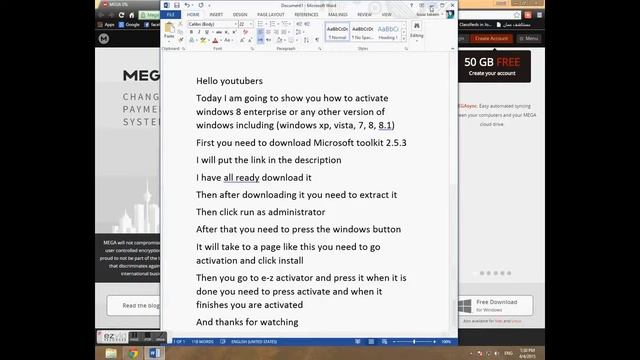Toggle align left
Image resolution: width=640 pixels, height=360 pixels.
[x=260, y=32]
